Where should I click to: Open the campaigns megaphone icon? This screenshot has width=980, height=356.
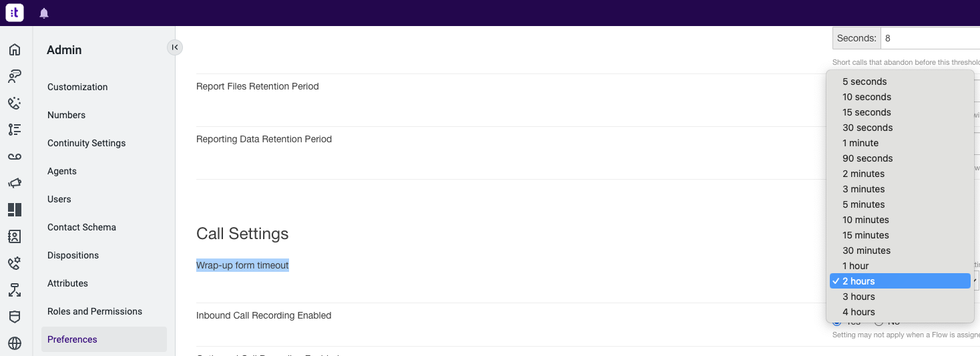click(x=15, y=183)
